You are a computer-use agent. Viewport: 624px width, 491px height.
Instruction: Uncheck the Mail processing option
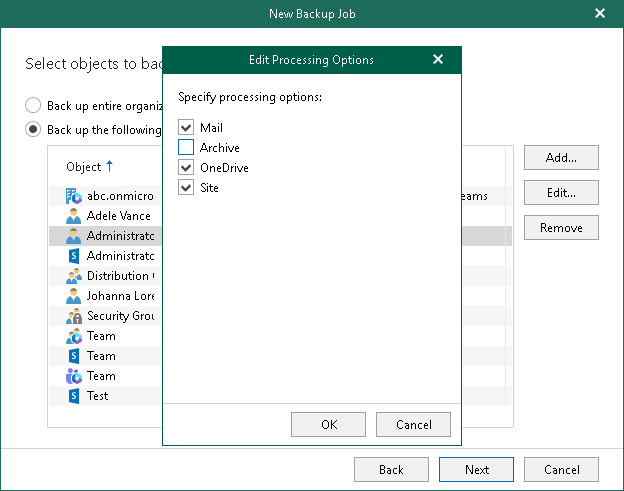(x=186, y=128)
